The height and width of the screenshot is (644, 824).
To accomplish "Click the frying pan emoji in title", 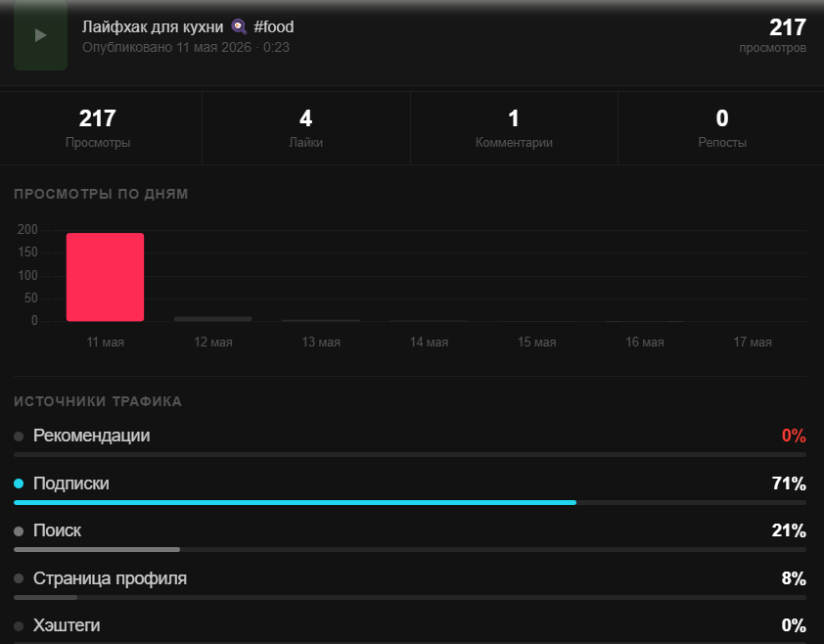I will (239, 26).
